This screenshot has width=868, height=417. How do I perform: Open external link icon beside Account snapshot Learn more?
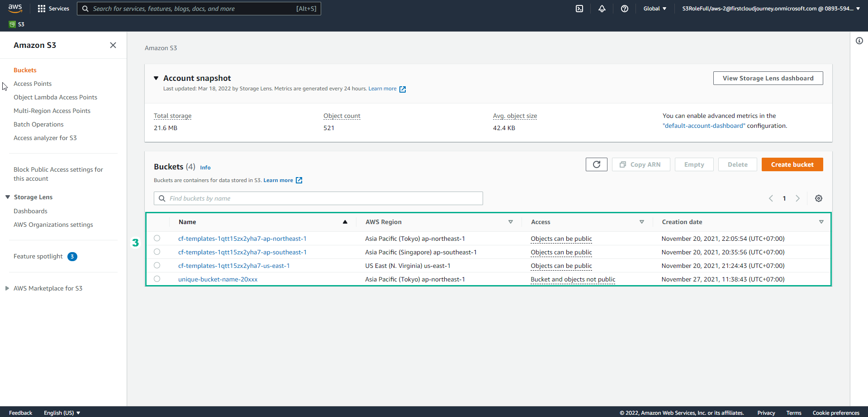(403, 89)
